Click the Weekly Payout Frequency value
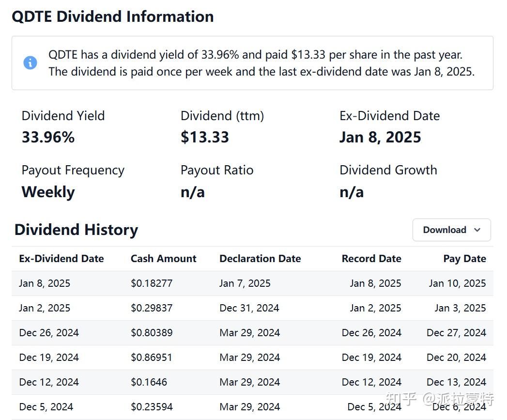507x420 pixels. [48, 192]
